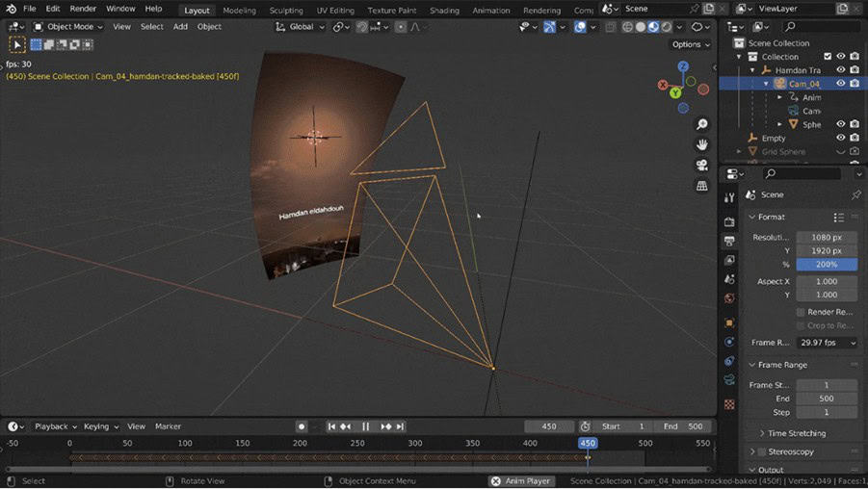This screenshot has width=868, height=489.
Task: Open the World properties tab icon
Action: 729,298
